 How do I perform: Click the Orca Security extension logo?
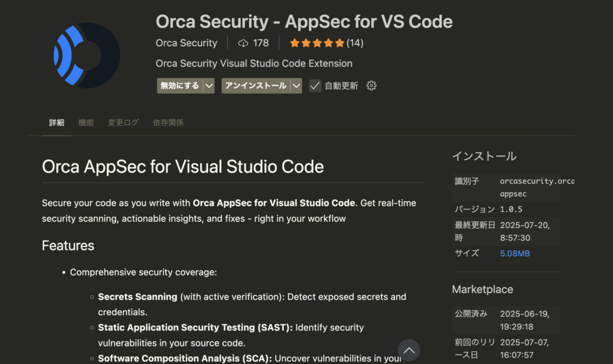pos(87,56)
